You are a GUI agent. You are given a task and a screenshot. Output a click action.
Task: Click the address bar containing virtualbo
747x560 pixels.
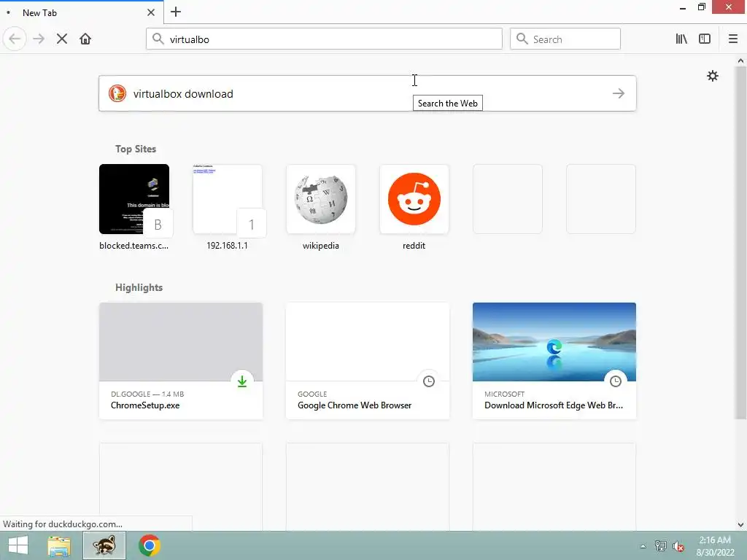[324, 39]
